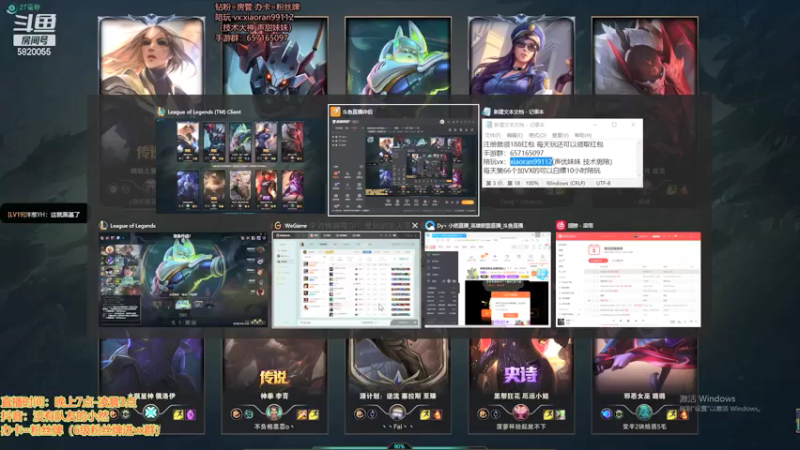Viewport: 800px width, 450px height.
Task: Click the 传说 legendary badge on 李青 card
Action: [274, 378]
